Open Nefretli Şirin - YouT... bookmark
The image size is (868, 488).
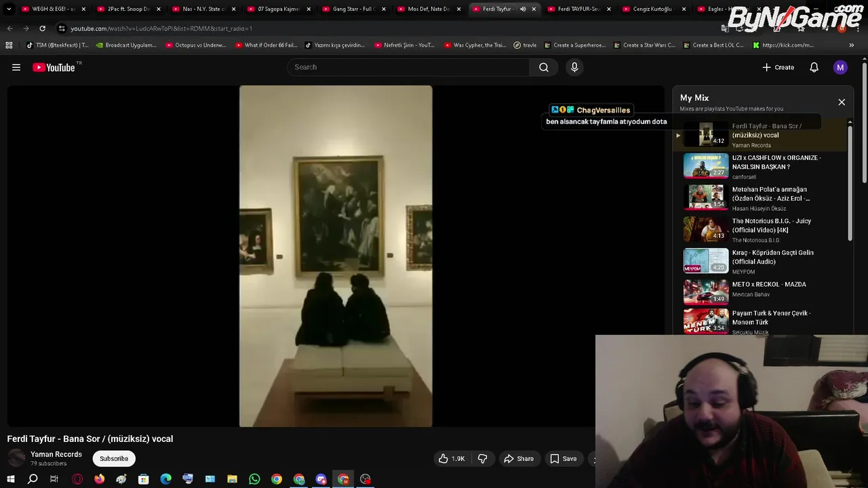click(x=404, y=45)
